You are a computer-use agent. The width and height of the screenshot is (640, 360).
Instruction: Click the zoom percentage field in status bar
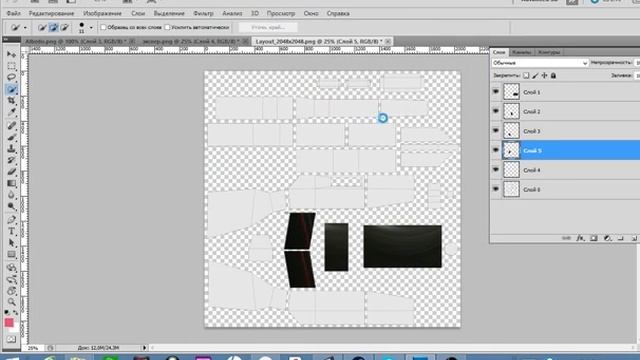point(33,348)
